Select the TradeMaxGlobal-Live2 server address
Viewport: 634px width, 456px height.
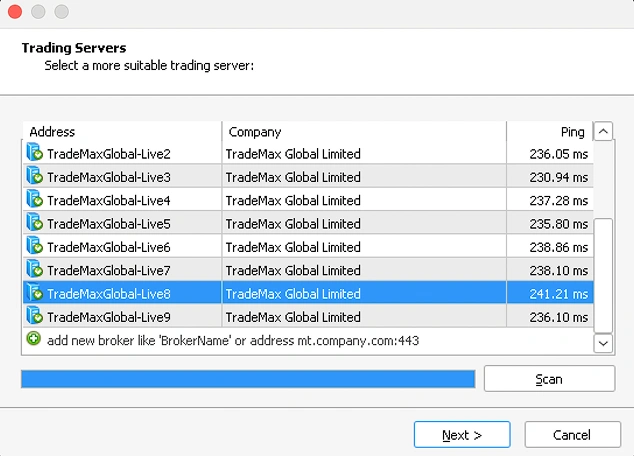pos(109,154)
